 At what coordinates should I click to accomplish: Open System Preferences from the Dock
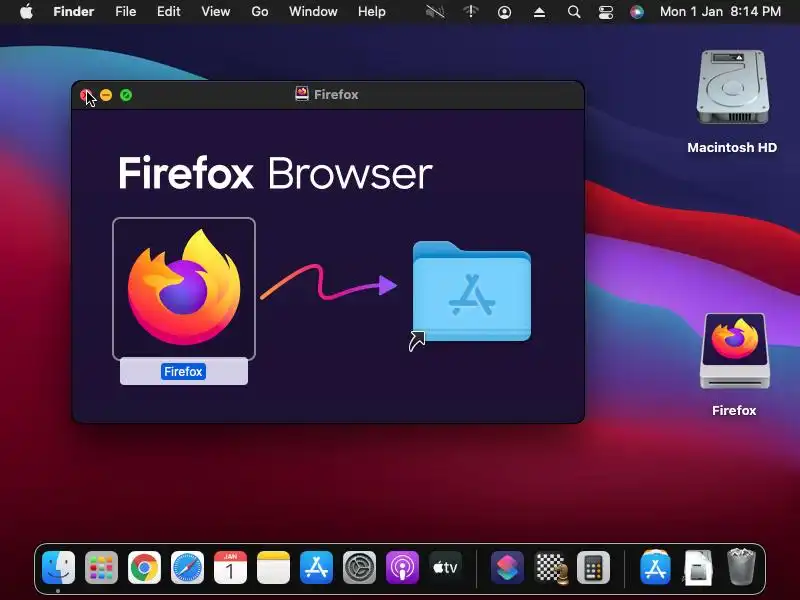tap(359, 567)
